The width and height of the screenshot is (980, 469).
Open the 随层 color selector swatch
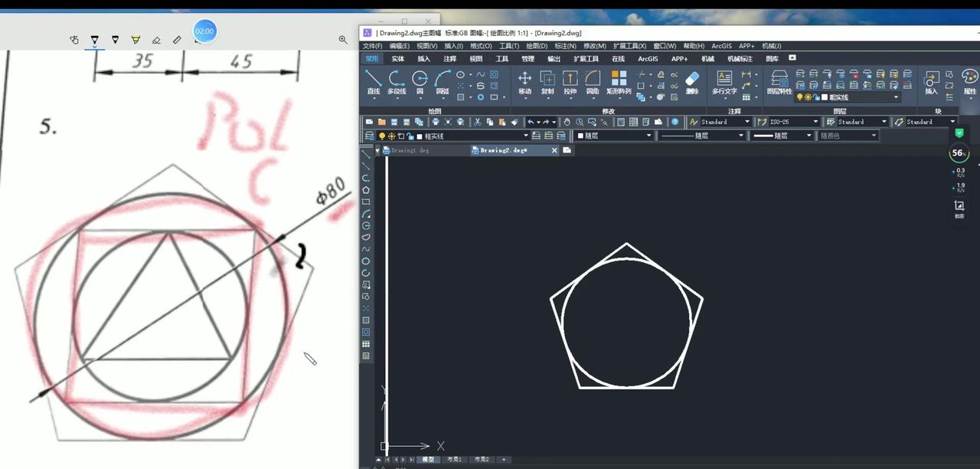pos(613,136)
